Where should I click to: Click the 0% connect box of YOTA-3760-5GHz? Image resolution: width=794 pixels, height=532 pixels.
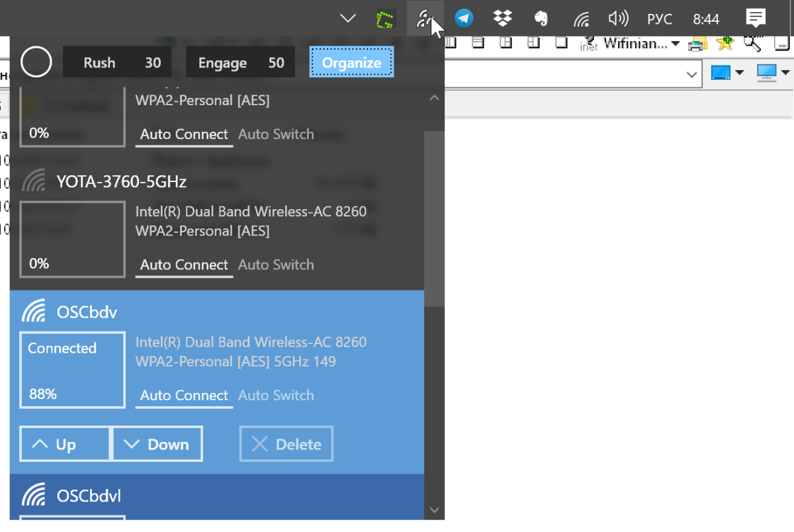click(x=72, y=240)
